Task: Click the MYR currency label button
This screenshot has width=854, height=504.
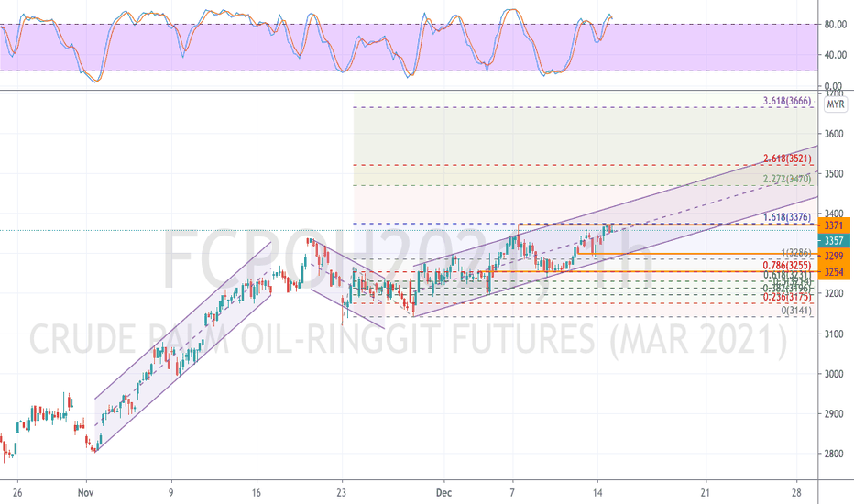Action: point(836,104)
